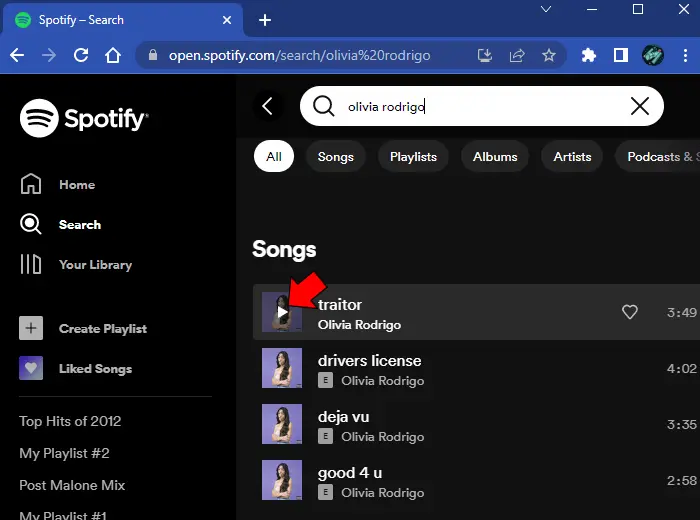Click the olivia rodrigo search input
The height and width of the screenshot is (520, 700).
pyautogui.click(x=480, y=106)
